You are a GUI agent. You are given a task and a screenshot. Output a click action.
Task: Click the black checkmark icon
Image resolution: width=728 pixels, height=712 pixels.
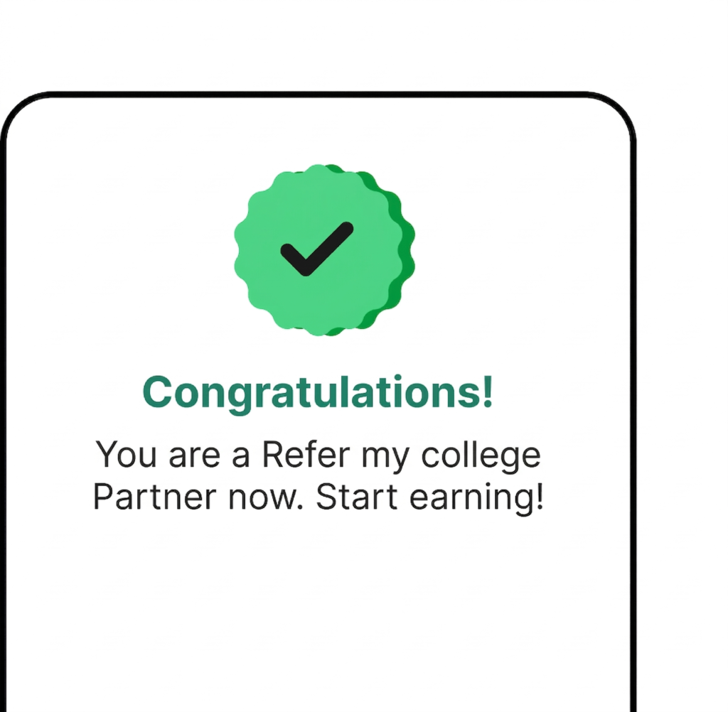[x=316, y=249]
